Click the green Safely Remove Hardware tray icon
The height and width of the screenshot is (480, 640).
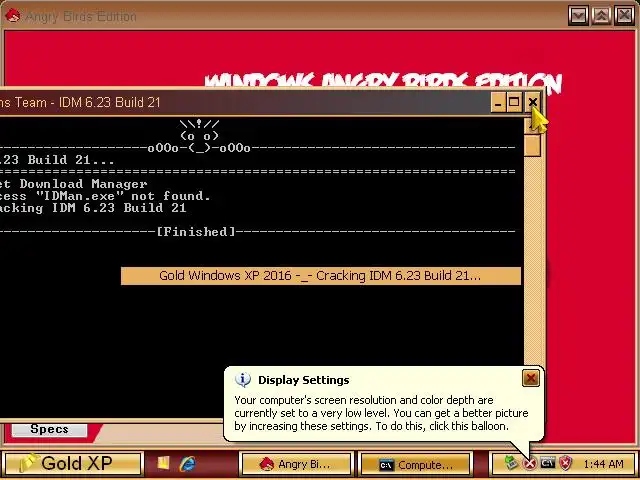pos(511,463)
